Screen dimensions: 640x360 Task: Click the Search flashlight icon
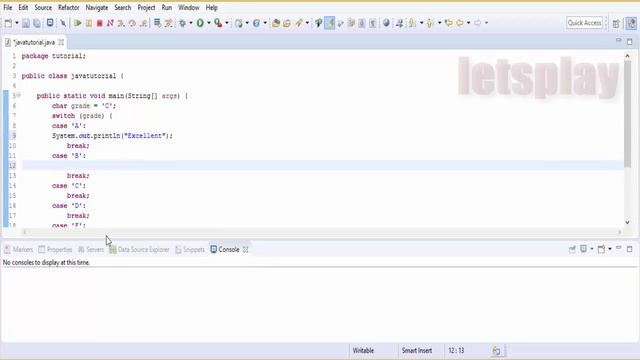[x=299, y=23]
